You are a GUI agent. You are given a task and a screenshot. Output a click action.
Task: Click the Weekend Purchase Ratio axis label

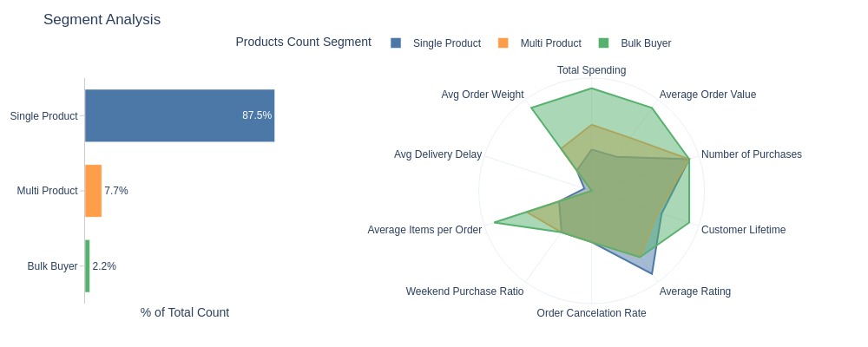(x=464, y=291)
